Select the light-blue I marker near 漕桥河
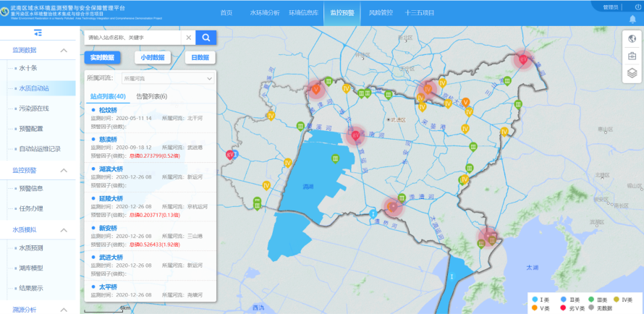 tap(373, 214)
